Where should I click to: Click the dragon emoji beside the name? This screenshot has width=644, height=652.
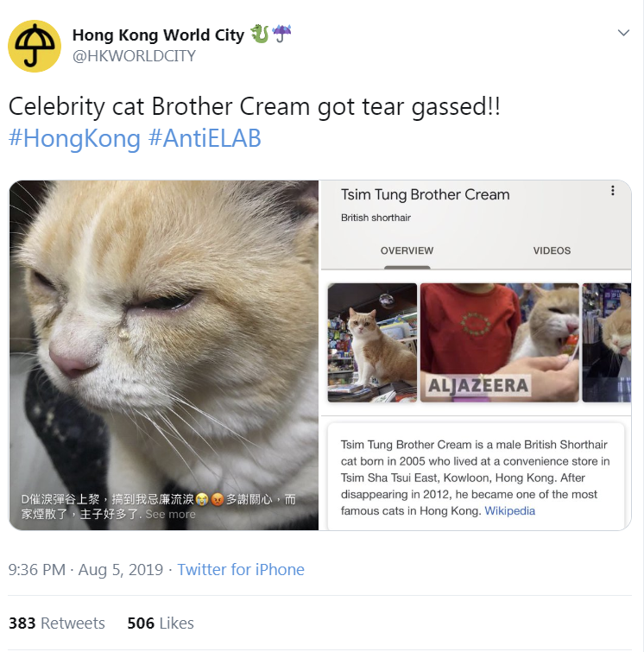pos(260,34)
